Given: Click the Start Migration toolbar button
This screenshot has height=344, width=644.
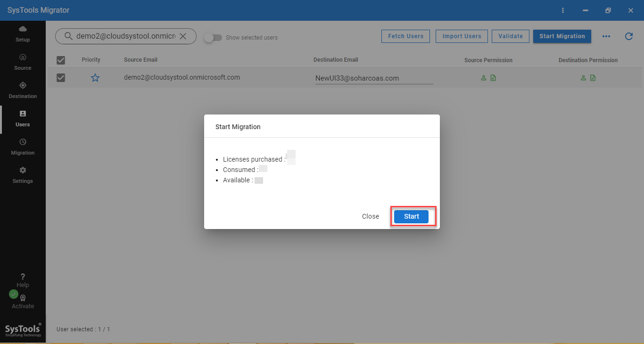Looking at the screenshot, I should coord(562,36).
